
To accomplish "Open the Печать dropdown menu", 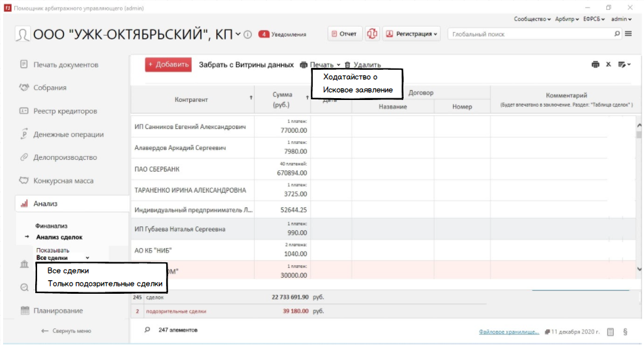I will coord(321,65).
